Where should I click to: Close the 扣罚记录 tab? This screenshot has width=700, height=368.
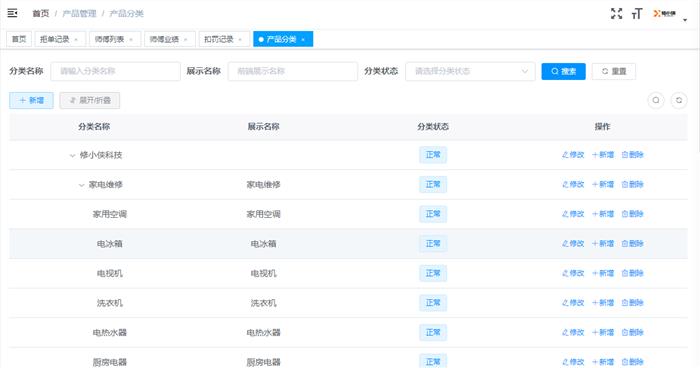tap(240, 39)
